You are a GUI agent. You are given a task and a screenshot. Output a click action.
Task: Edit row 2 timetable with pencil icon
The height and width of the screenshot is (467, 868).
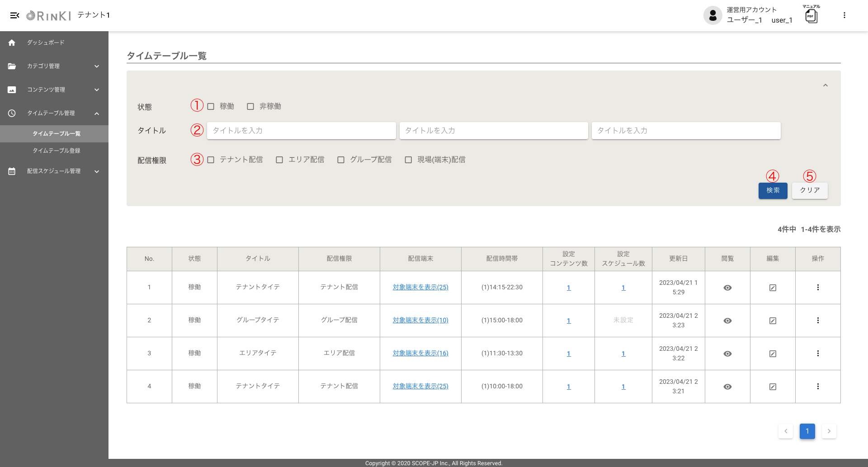[x=773, y=321]
